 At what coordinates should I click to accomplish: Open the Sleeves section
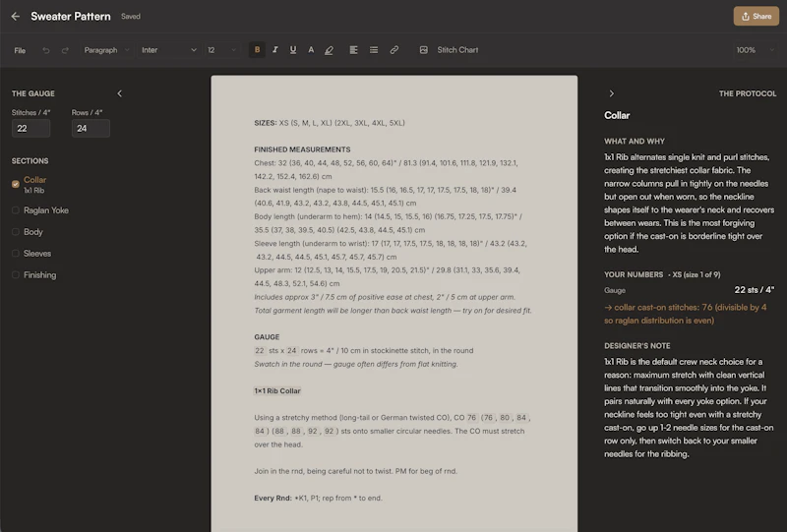click(37, 254)
